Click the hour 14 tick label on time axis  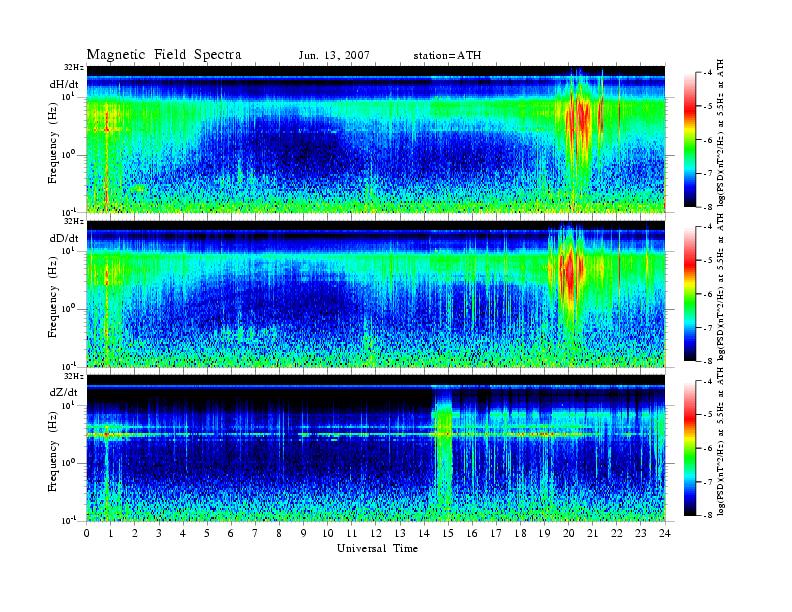[x=424, y=533]
